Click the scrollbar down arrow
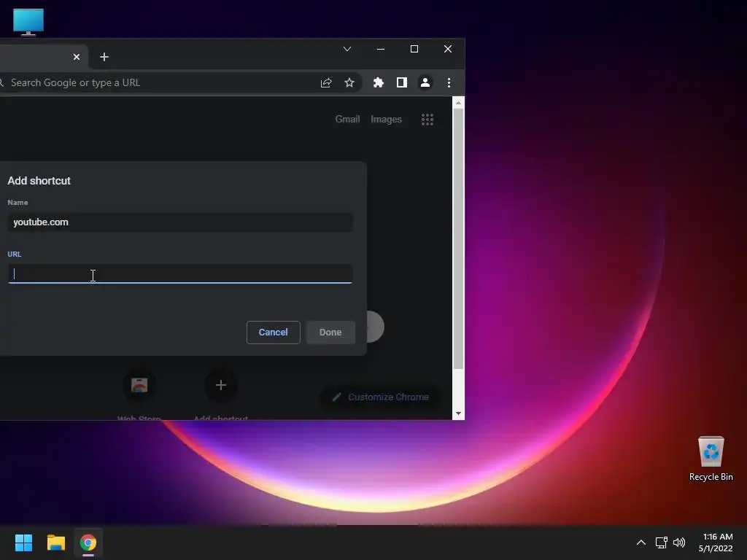Viewport: 747px width, 560px height. click(x=458, y=413)
